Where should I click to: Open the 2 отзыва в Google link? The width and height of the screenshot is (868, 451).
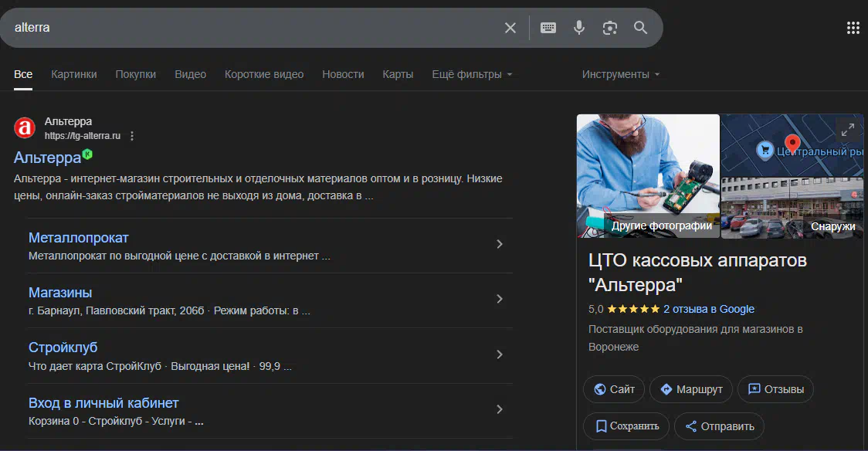[x=709, y=310]
